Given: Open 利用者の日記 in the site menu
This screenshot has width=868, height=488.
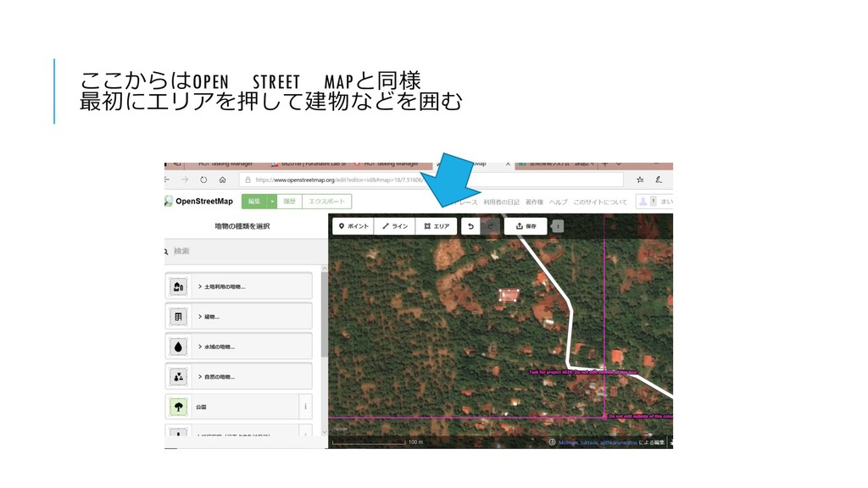Looking at the screenshot, I should click(x=501, y=202).
